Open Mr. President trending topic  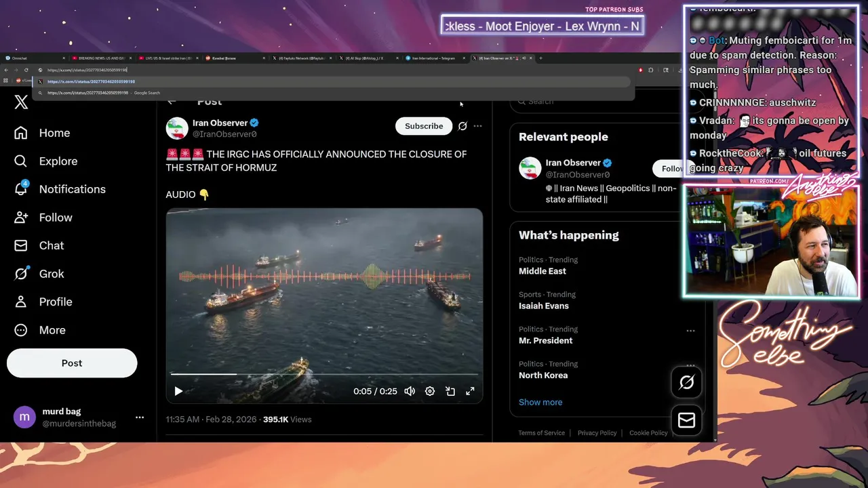coord(546,340)
